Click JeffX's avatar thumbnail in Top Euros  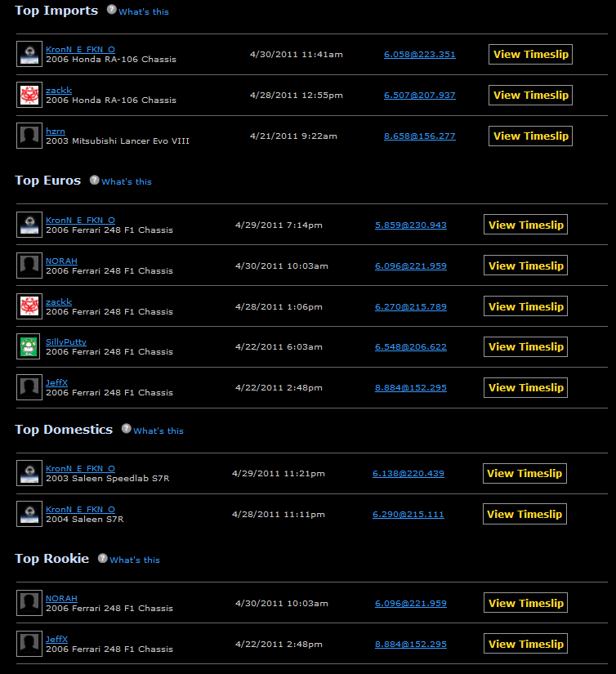29,387
